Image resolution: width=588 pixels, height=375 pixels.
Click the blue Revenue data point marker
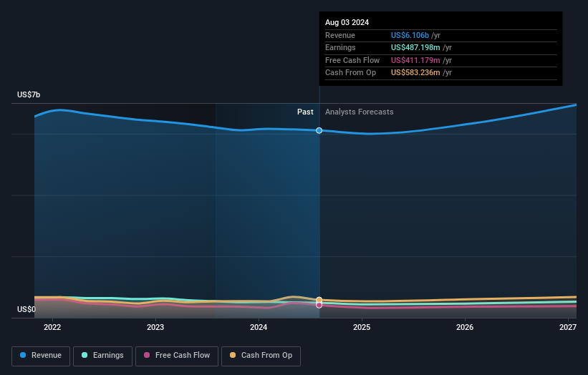click(319, 130)
